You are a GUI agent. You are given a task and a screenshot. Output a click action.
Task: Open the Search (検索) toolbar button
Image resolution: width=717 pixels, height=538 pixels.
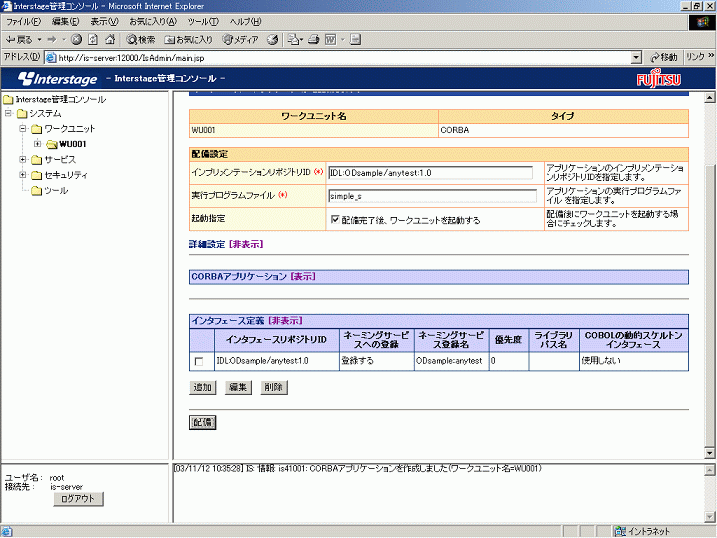tap(141, 40)
